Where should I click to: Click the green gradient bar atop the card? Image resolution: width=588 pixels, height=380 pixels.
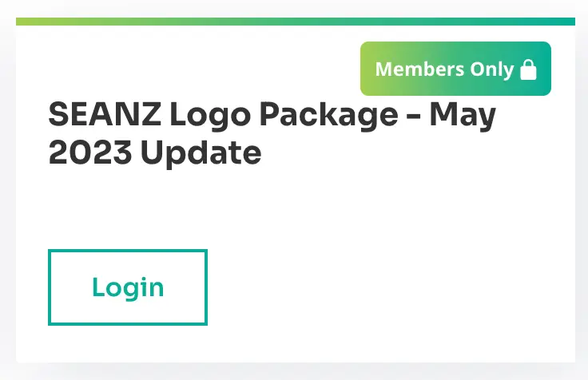pyautogui.click(x=296, y=22)
